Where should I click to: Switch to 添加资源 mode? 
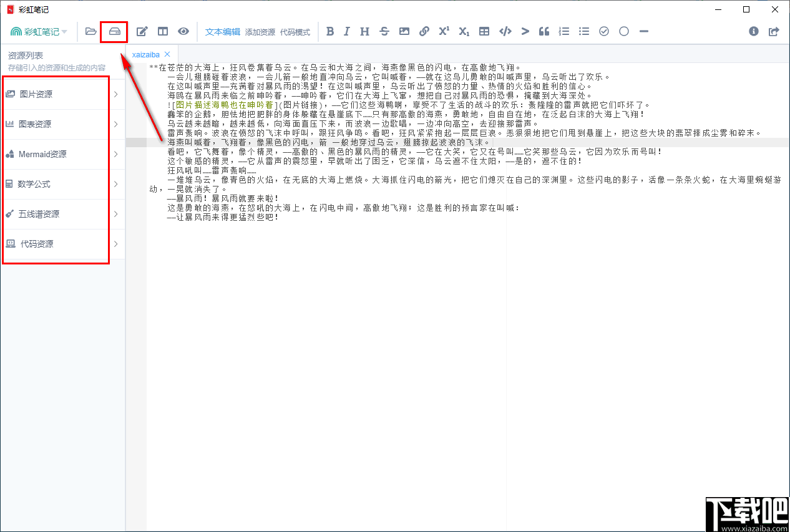pyautogui.click(x=260, y=32)
